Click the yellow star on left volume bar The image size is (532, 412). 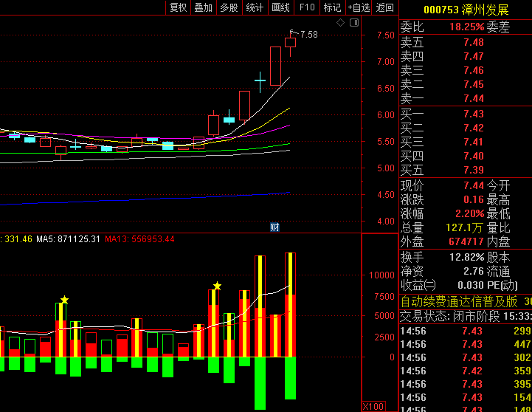pyautogui.click(x=64, y=300)
